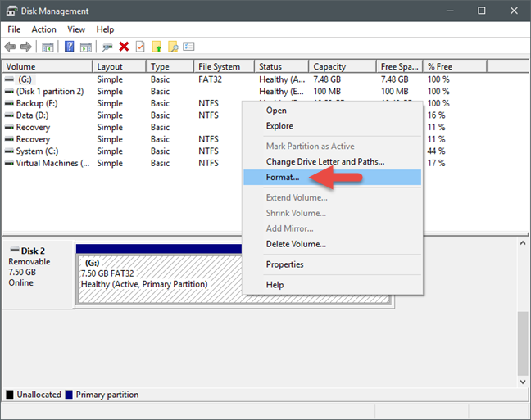Open the Help menu in menu bar
The height and width of the screenshot is (420, 531).
coord(105,29)
